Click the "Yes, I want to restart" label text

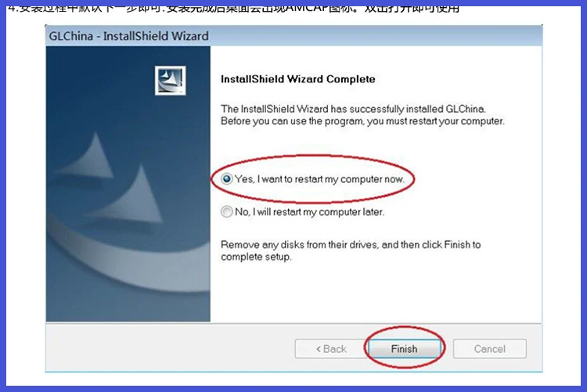319,179
